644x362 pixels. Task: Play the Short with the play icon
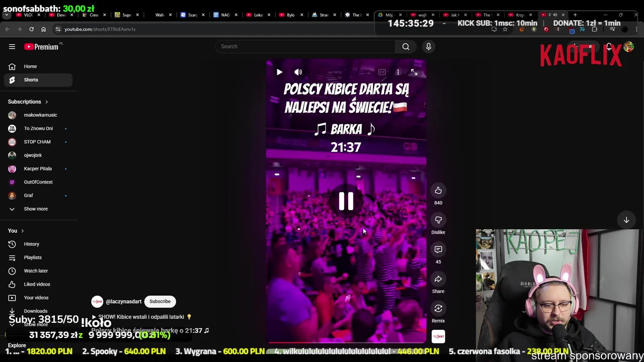click(279, 72)
